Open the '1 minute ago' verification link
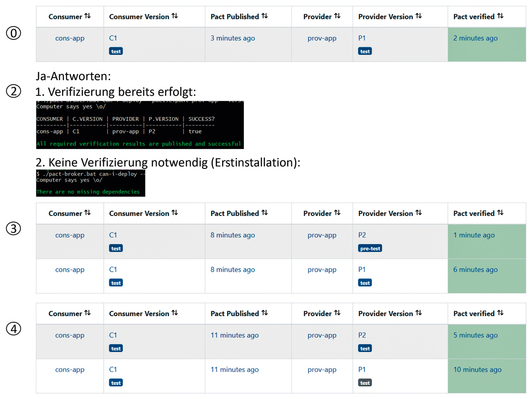Image resolution: width=532 pixels, height=399 pixels. 473,235
